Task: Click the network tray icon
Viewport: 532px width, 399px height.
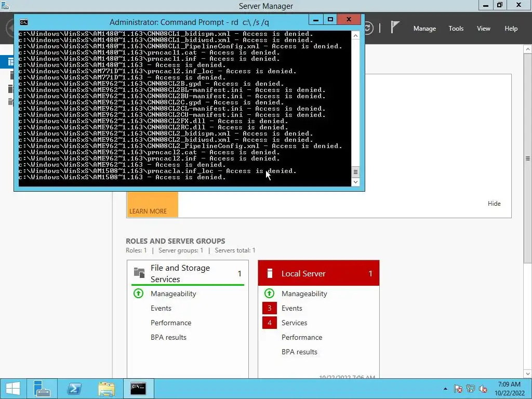Action: pyautogui.click(x=471, y=389)
